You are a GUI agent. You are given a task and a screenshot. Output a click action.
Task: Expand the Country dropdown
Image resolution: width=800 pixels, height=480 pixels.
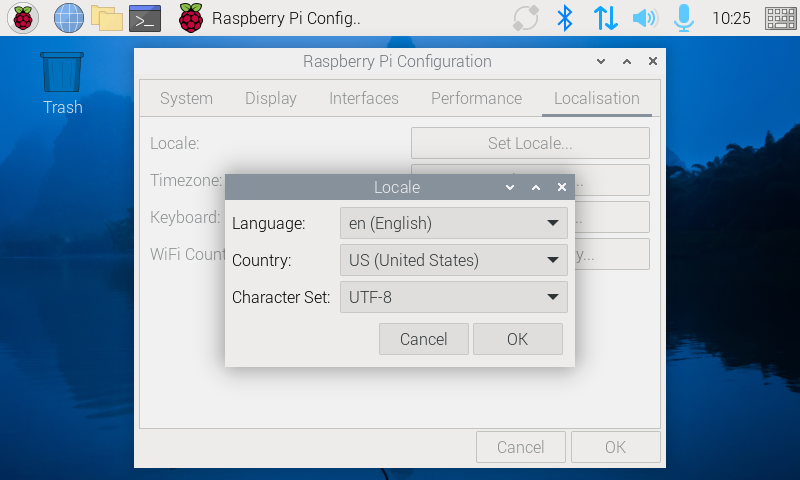click(453, 261)
